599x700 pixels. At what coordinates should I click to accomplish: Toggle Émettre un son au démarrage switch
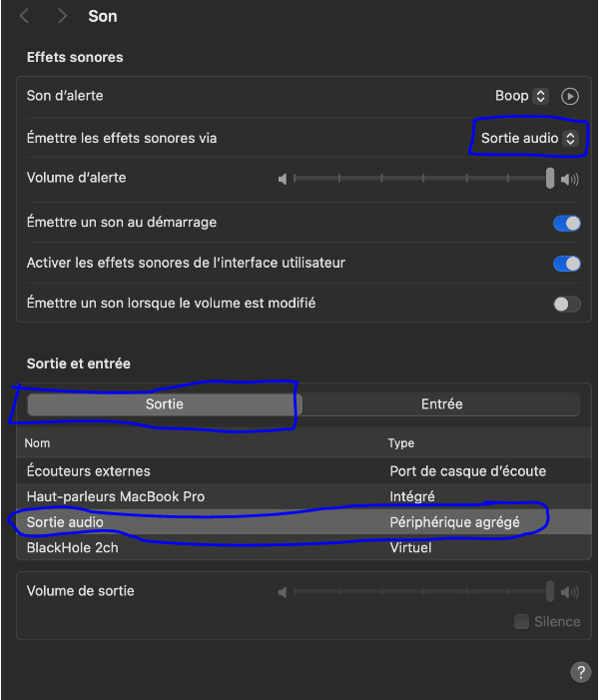click(567, 223)
